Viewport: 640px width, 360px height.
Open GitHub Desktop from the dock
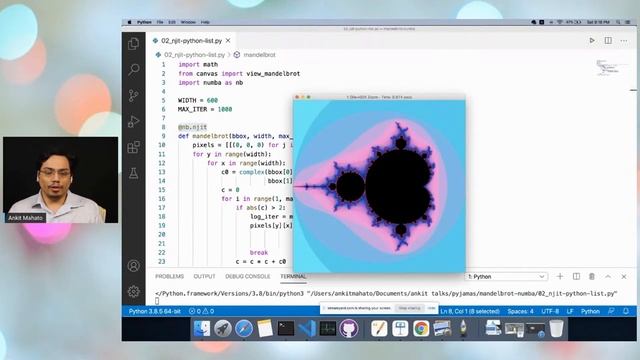(349, 328)
